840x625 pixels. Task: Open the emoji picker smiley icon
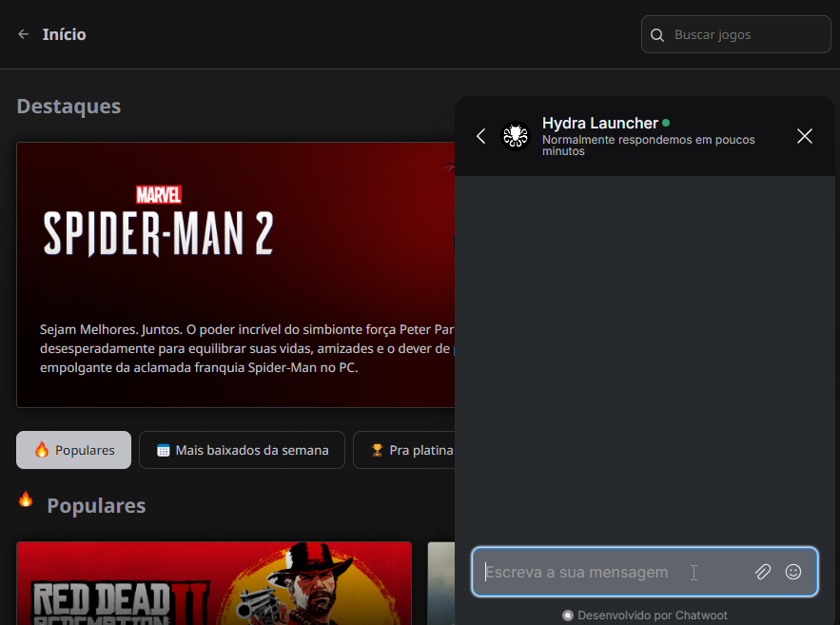(793, 572)
